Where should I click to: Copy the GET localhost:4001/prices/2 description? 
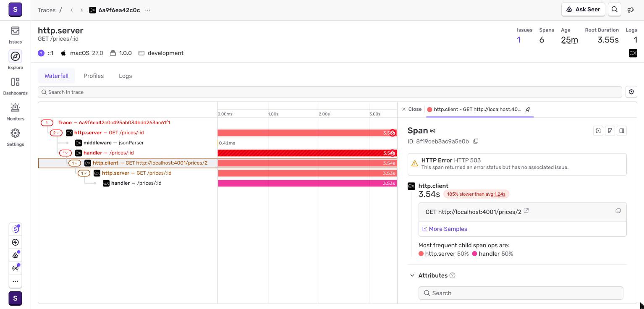coord(618,211)
